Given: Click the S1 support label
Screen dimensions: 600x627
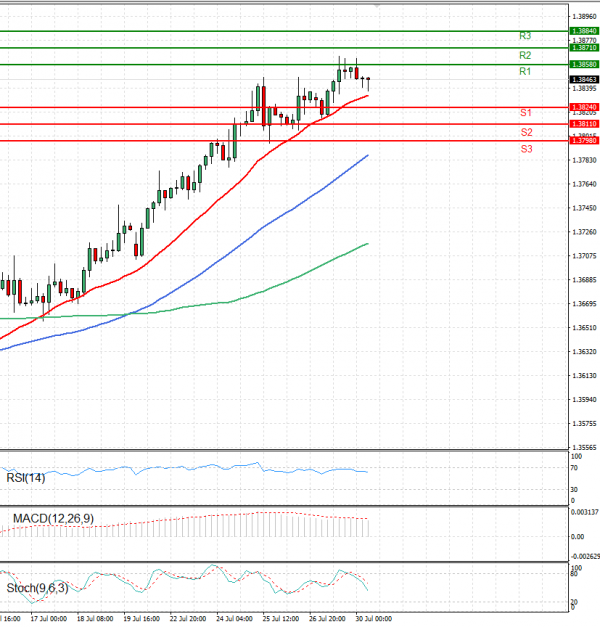Looking at the screenshot, I should pos(525,114).
